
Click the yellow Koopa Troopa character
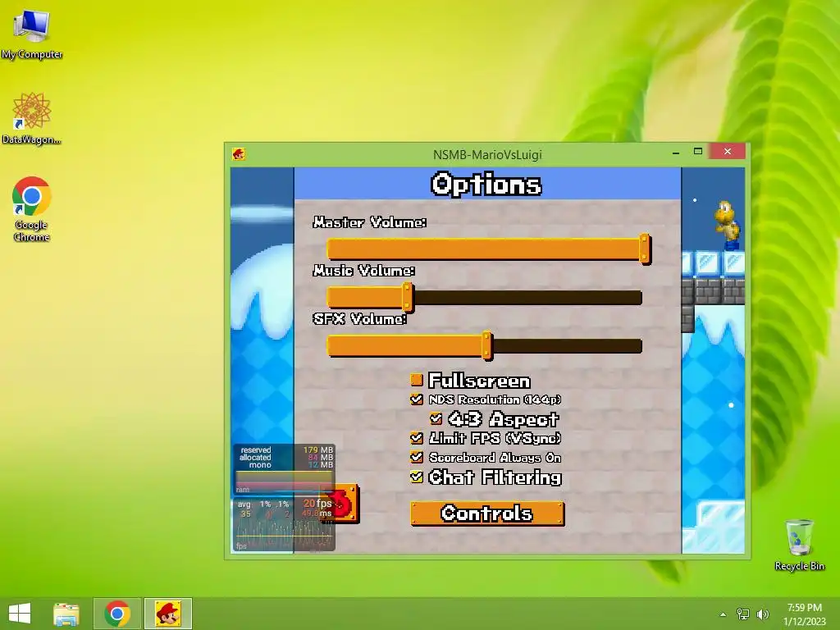coord(727,225)
